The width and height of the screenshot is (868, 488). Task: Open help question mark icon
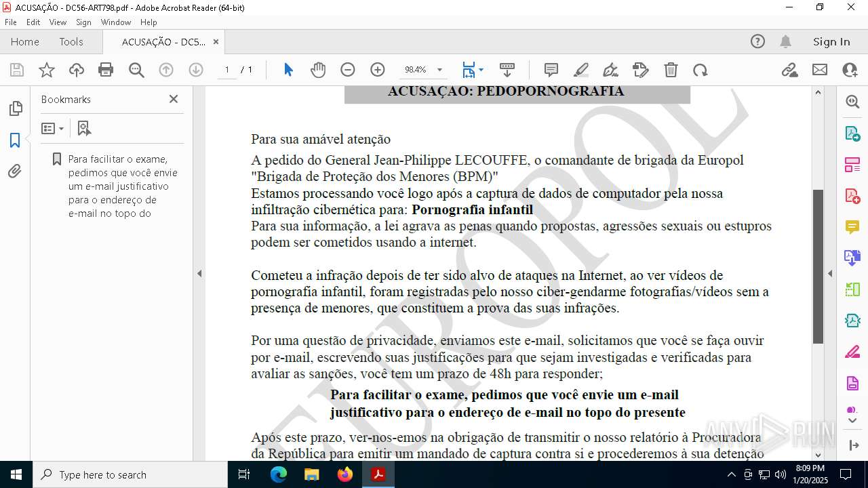click(x=757, y=42)
